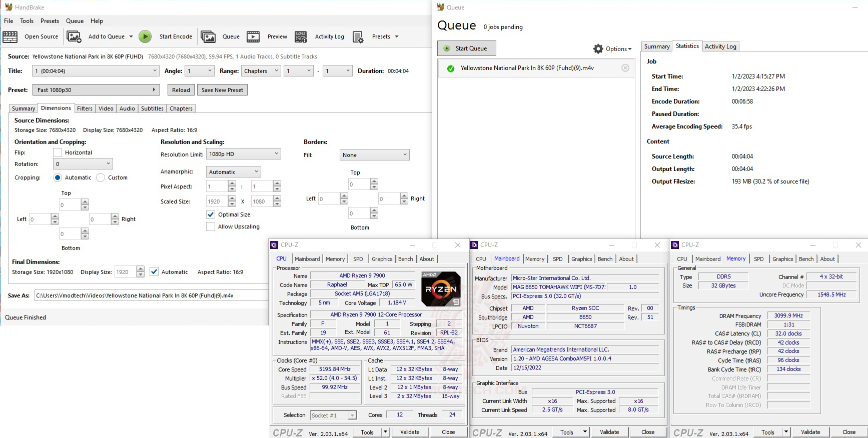
Task: Click the CPU-Z icon in the Mainboard window title
Action: pos(474,245)
